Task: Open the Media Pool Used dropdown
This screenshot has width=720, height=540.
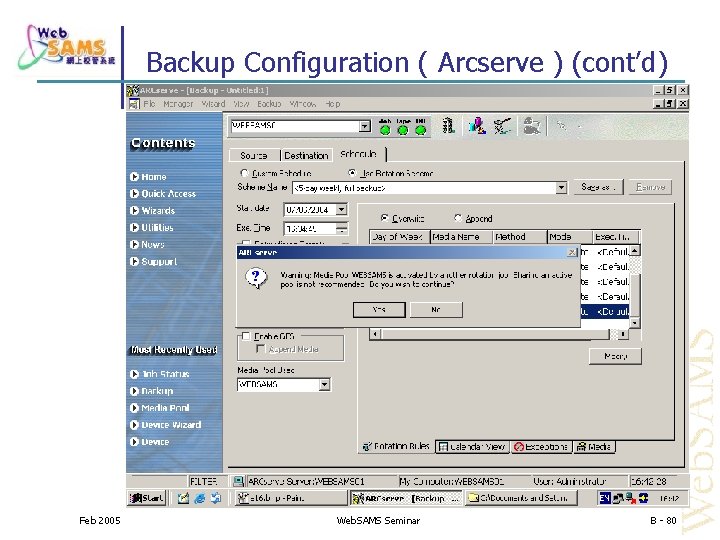Action: (324, 384)
